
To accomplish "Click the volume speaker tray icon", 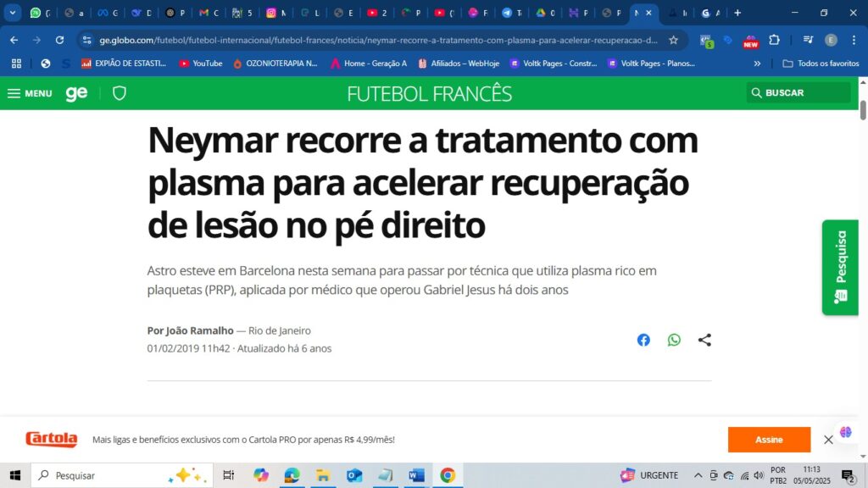I will pos(759,475).
